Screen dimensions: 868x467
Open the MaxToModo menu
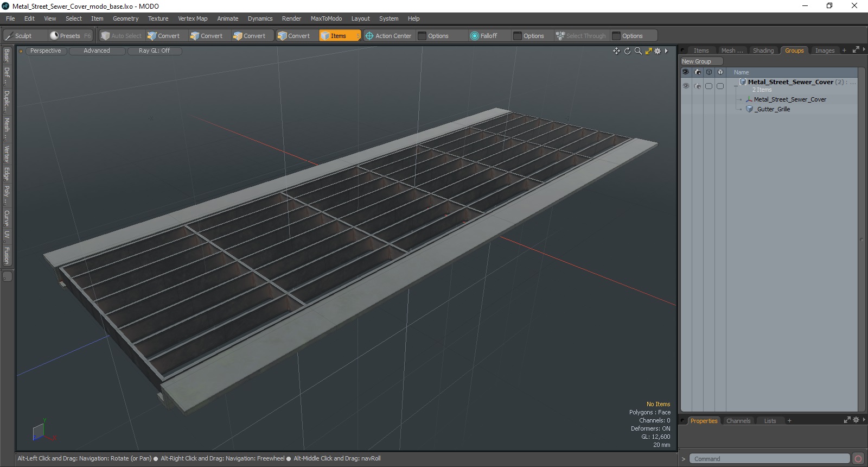click(x=326, y=18)
